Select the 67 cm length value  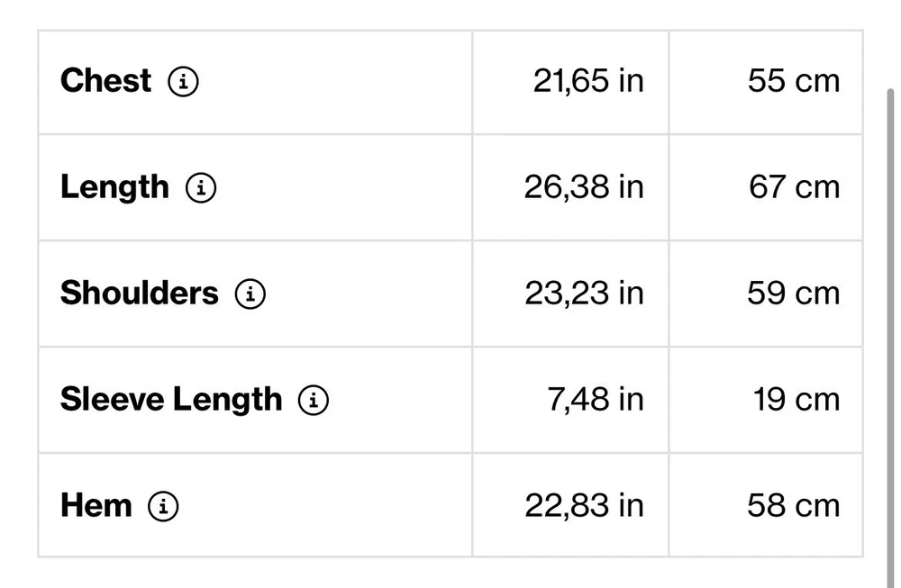[x=794, y=187]
